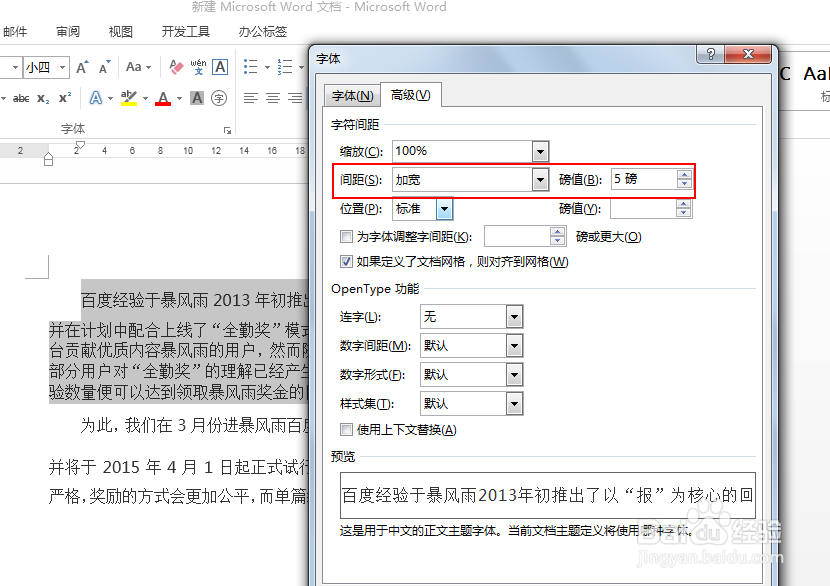
Task: Click the 位置 磅值(Y) input field
Action: point(643,209)
